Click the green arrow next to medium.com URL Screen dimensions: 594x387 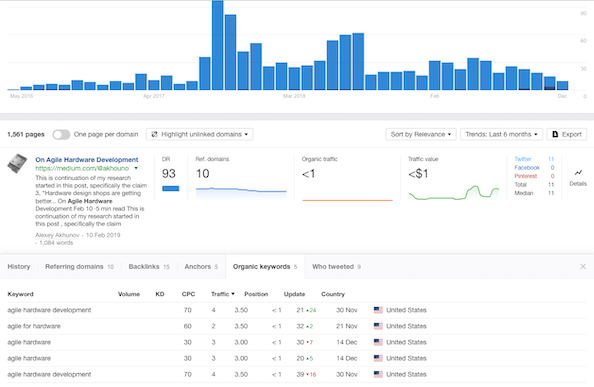point(136,168)
